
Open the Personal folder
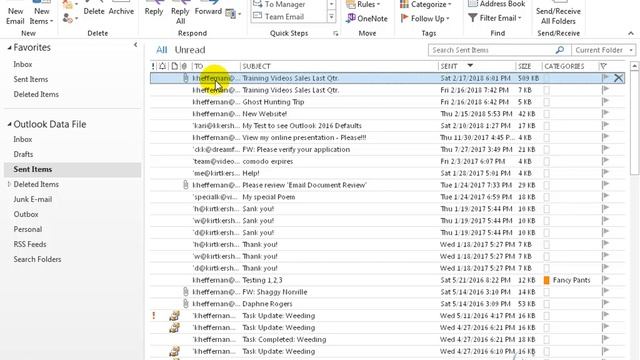(x=28, y=230)
